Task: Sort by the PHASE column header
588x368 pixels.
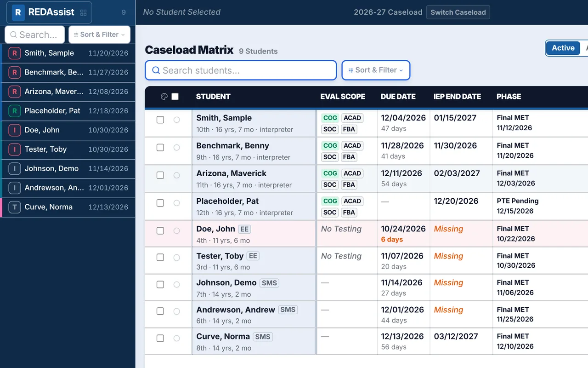Action: click(509, 97)
